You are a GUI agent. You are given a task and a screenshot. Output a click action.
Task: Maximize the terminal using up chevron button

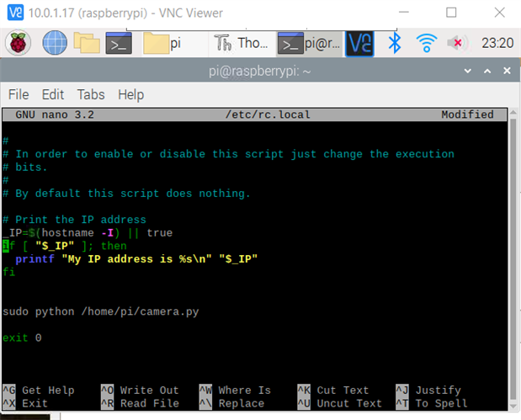coord(487,71)
